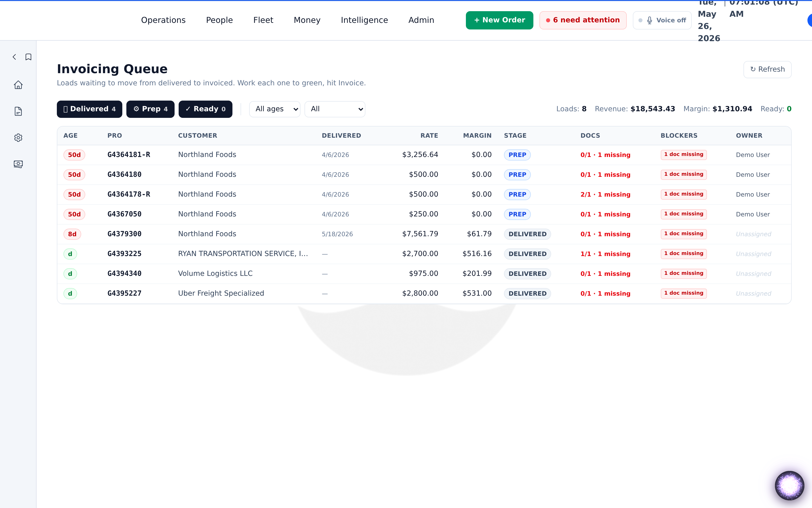
Task: Click the RATE column header
Action: pyautogui.click(x=429, y=136)
